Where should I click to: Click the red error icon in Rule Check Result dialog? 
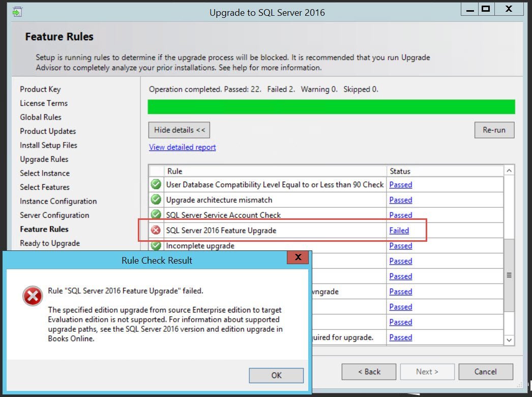32,295
